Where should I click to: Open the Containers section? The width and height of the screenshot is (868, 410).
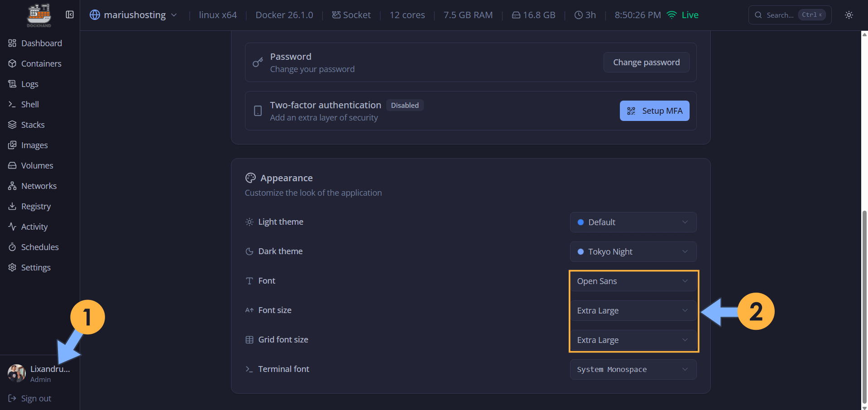tap(41, 63)
